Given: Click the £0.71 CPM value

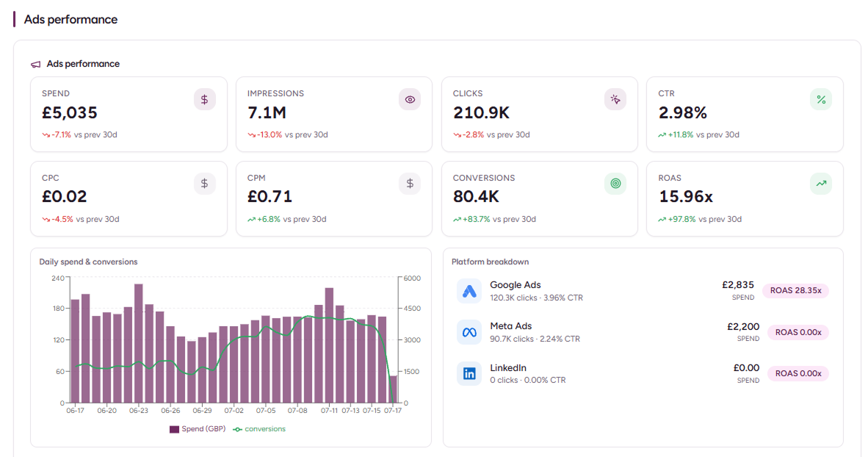Looking at the screenshot, I should pos(270,197).
